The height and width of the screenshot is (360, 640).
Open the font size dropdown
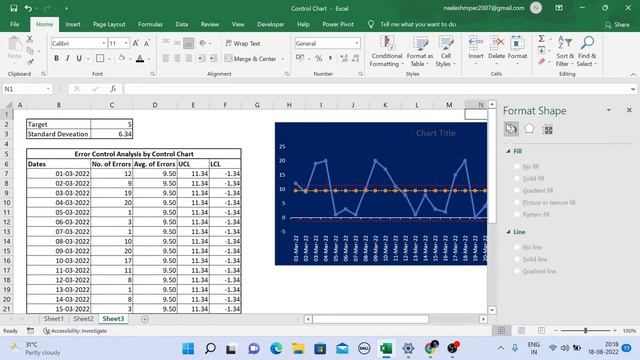point(126,43)
